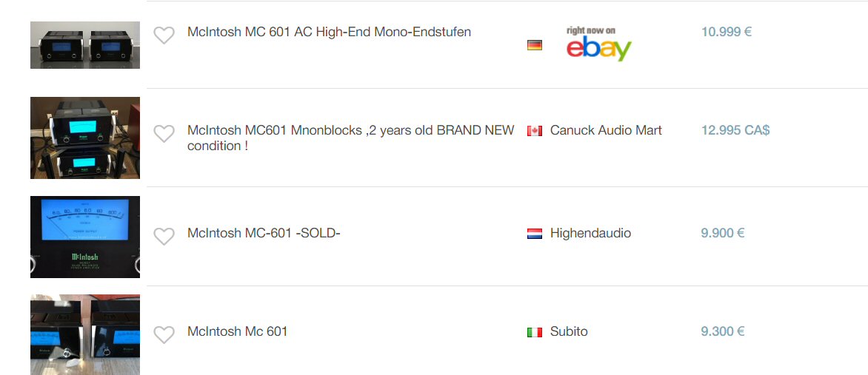868x375 pixels.
Task: View the Canuck Audio Mart listing photo
Action: pos(85,138)
